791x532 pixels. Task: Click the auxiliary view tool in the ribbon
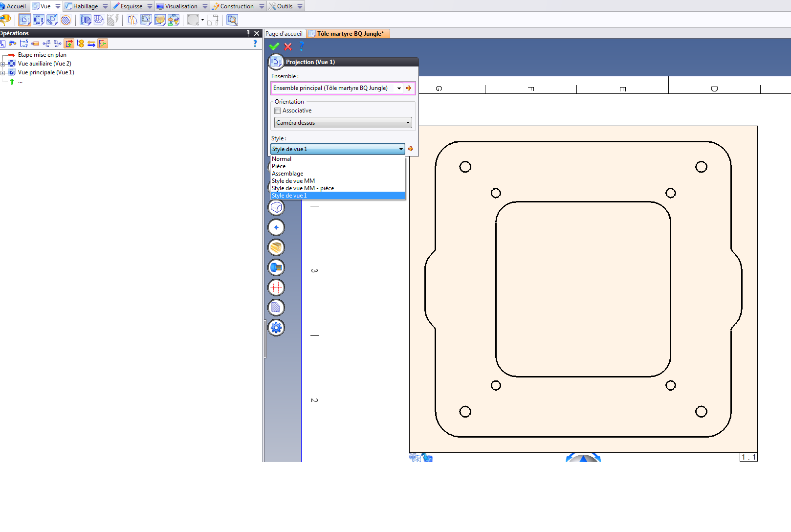point(38,20)
